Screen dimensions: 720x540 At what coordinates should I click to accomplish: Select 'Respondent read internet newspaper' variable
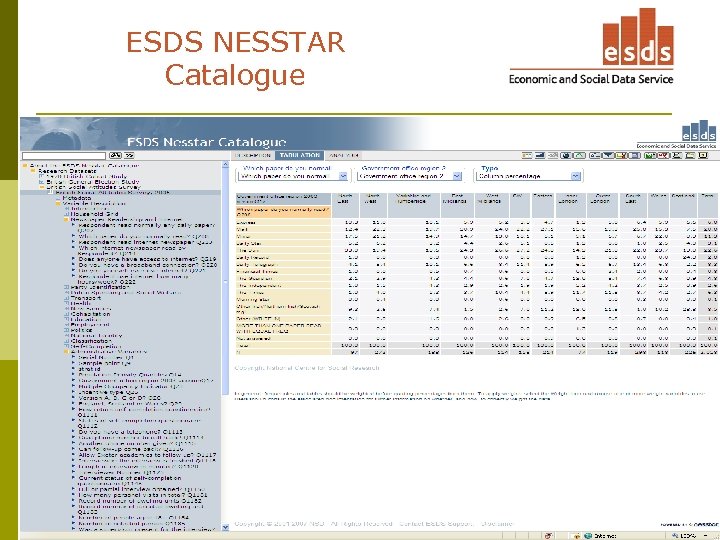pyautogui.click(x=145, y=242)
